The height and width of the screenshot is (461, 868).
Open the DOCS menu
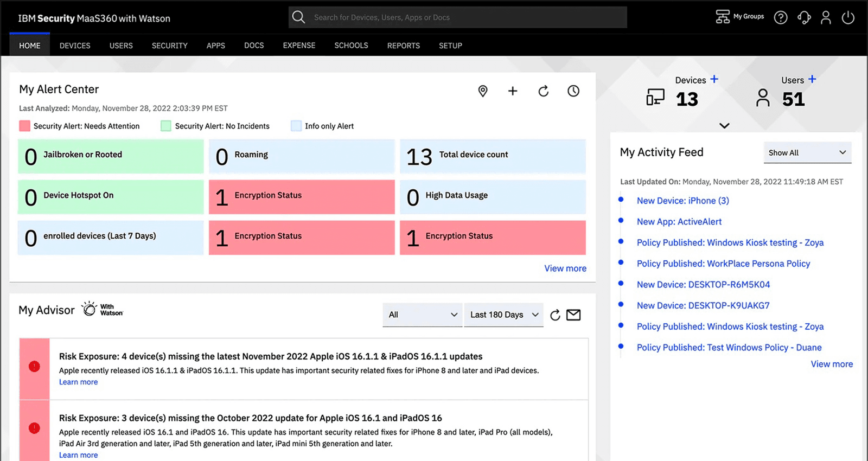click(x=254, y=46)
